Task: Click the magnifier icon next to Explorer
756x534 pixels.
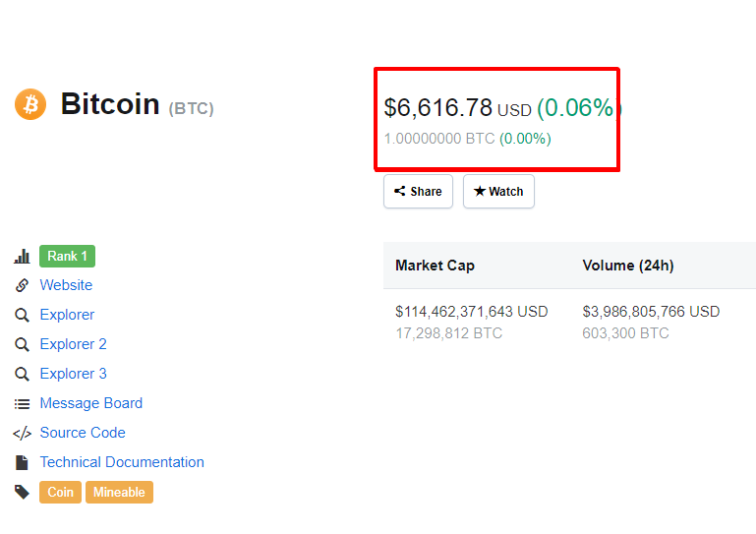Action: (x=22, y=315)
